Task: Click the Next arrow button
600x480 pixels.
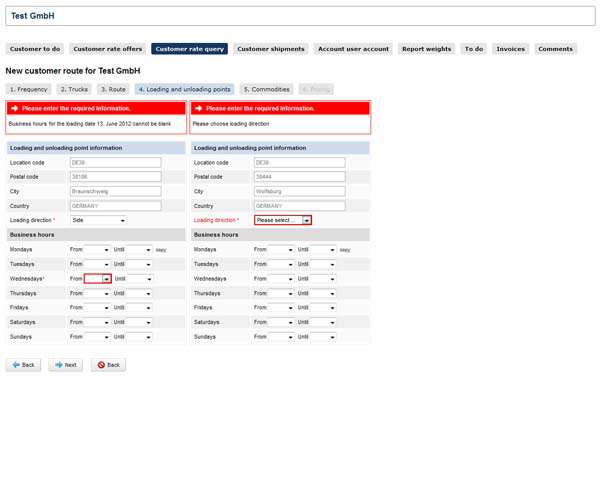Action: point(65,365)
